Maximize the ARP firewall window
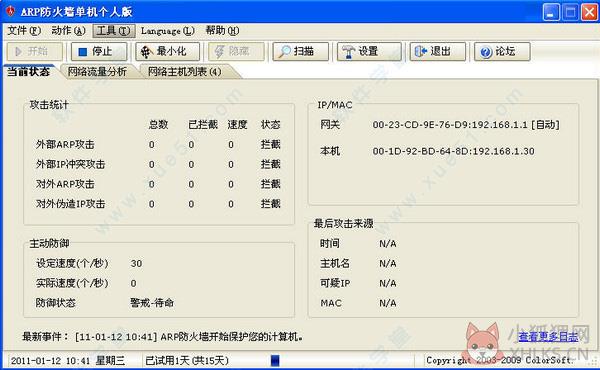600x370 pixels. point(570,12)
